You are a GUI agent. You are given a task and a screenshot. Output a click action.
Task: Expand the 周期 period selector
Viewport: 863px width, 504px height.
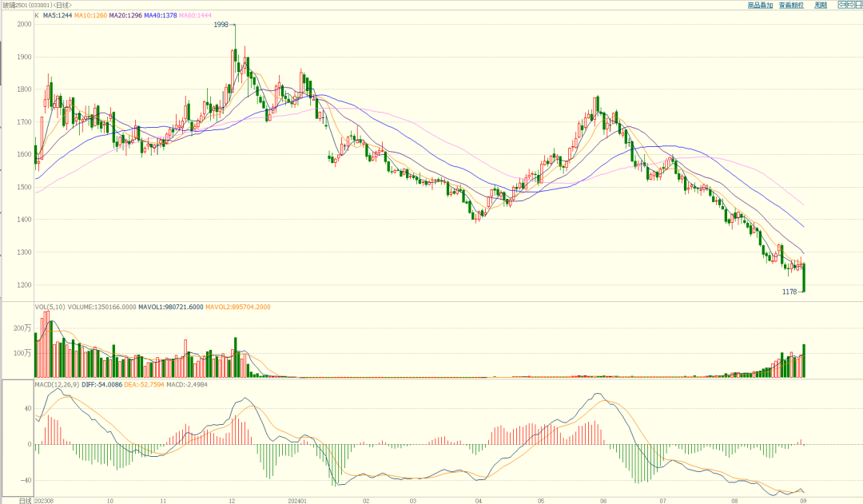tap(821, 5)
